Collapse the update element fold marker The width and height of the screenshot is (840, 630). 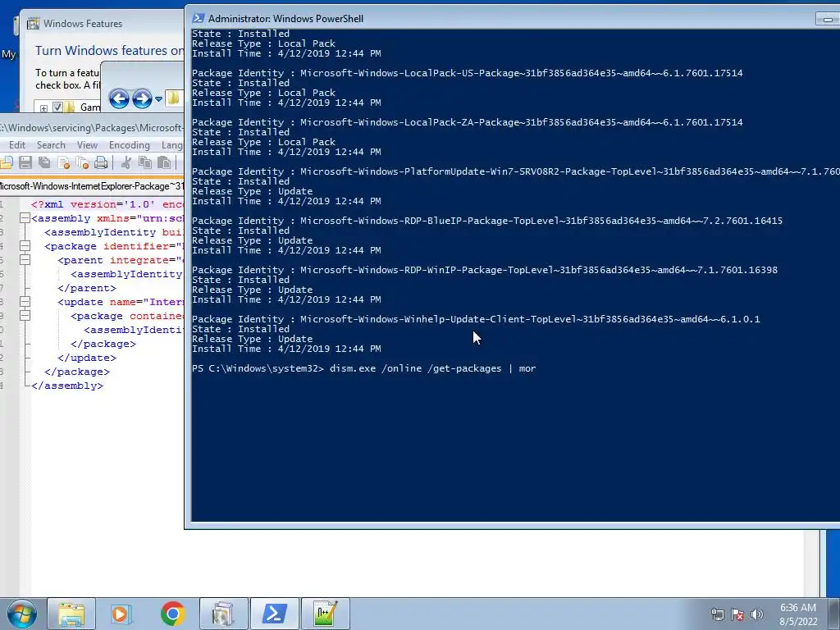(x=25, y=302)
